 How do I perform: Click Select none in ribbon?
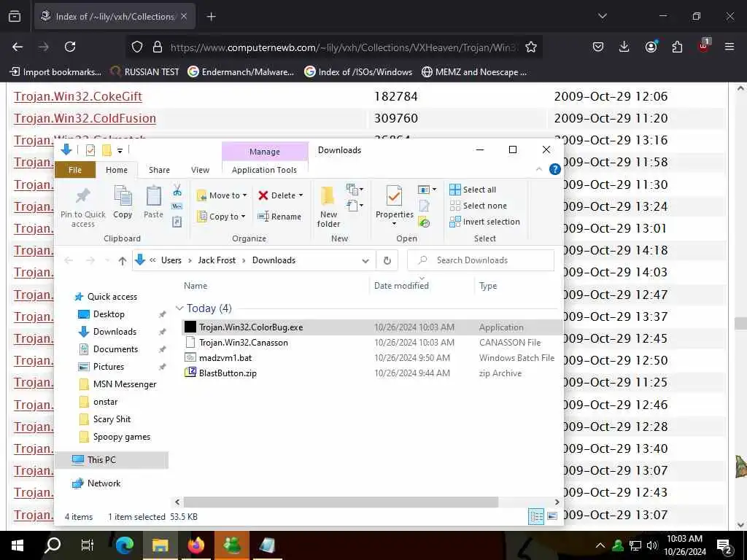click(x=479, y=206)
